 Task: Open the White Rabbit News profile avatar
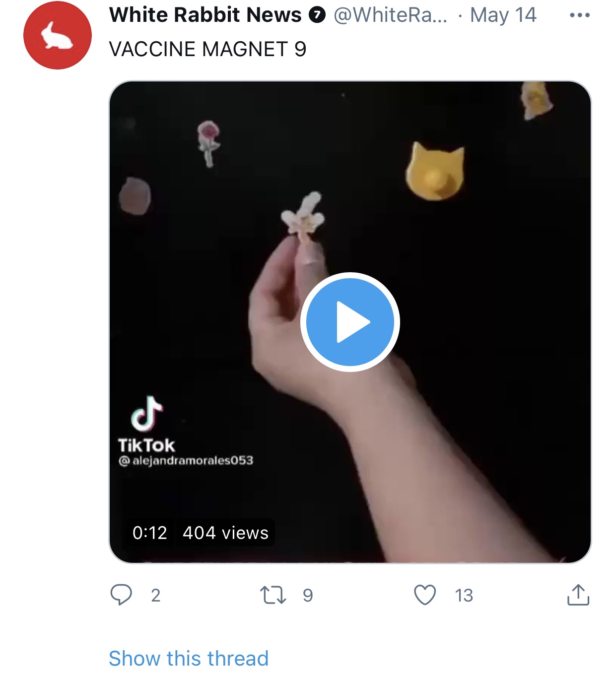58,35
